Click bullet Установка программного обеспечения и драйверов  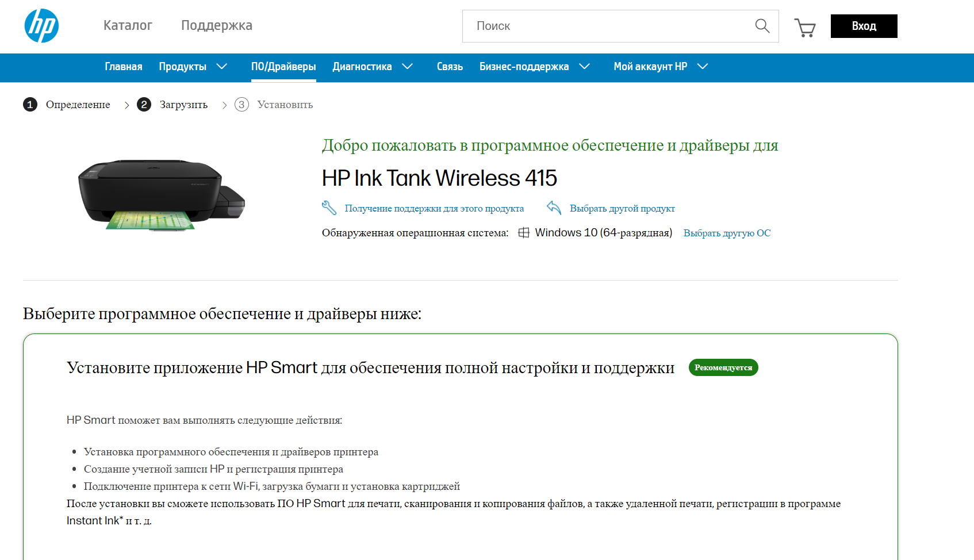tap(231, 452)
